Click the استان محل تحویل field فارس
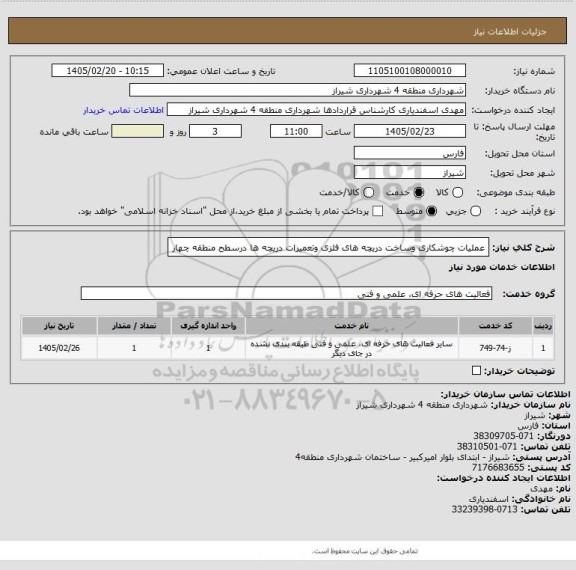The height and width of the screenshot is (570, 576). click(x=410, y=153)
